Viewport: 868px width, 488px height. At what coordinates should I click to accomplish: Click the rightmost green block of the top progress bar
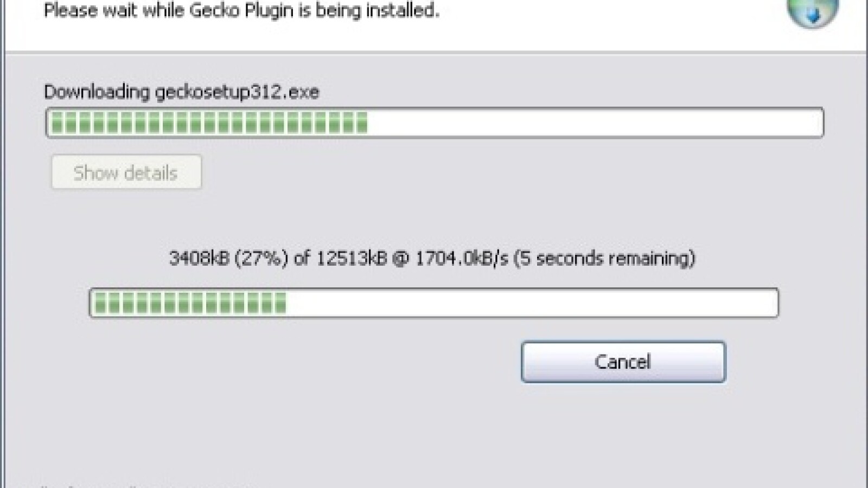pos(362,123)
